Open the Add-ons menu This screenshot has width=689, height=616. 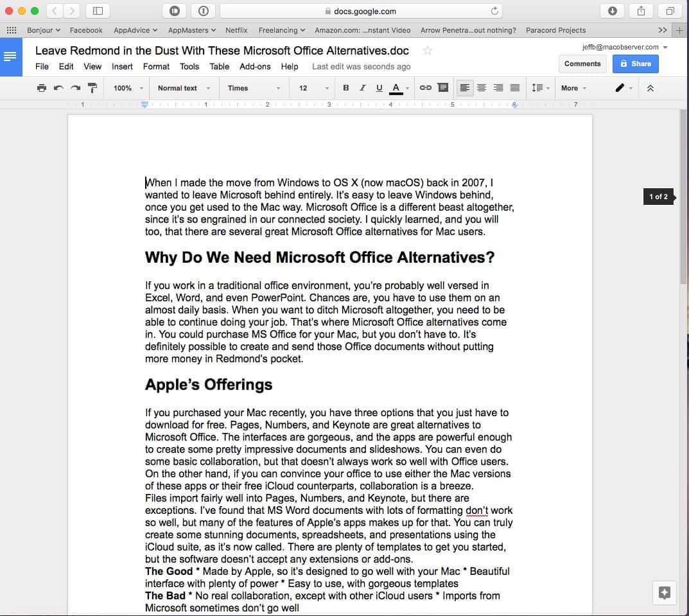[255, 66]
